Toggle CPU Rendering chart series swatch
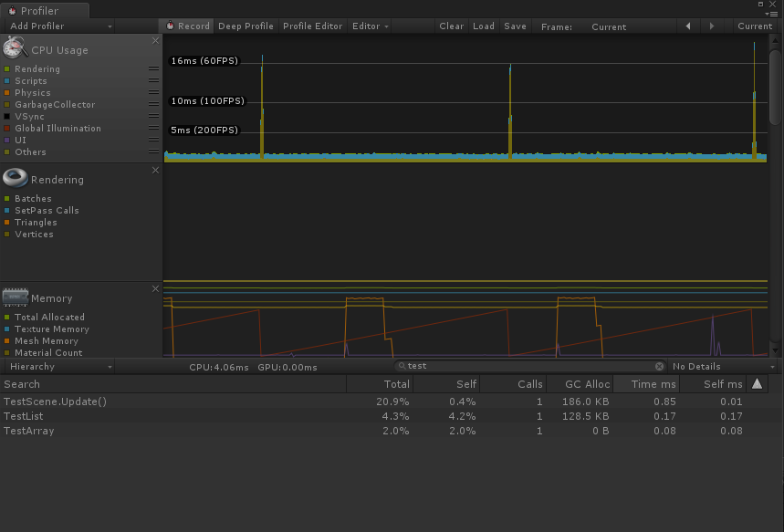This screenshot has width=784, height=532. tap(7, 69)
